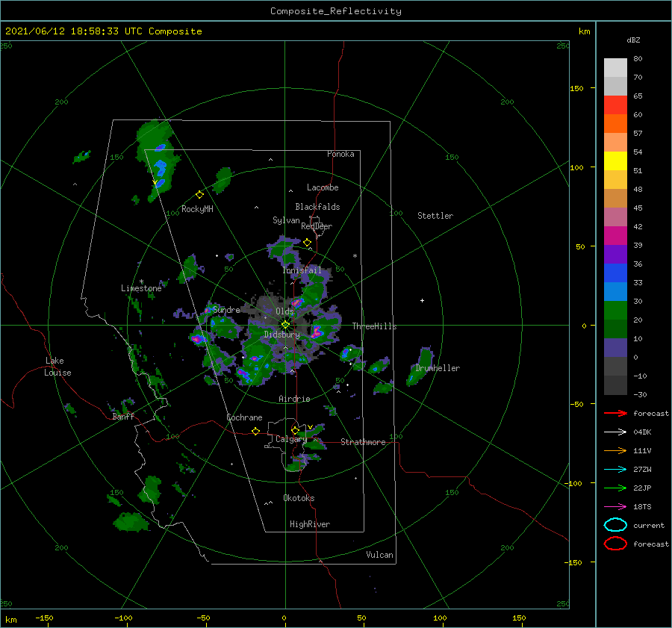Click the Composite_Reflectivity title
Image resolution: width=672 pixels, height=628 pixels.
coord(336,11)
